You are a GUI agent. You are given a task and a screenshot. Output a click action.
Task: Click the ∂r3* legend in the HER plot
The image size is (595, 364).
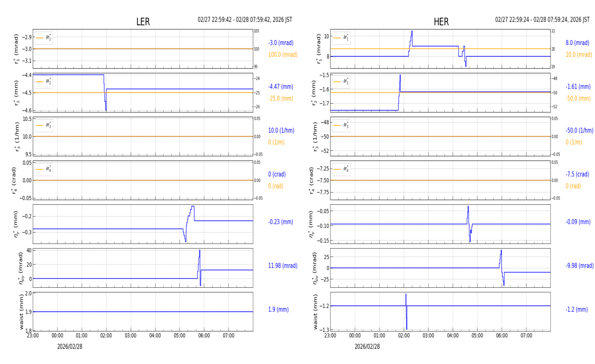(x=341, y=126)
